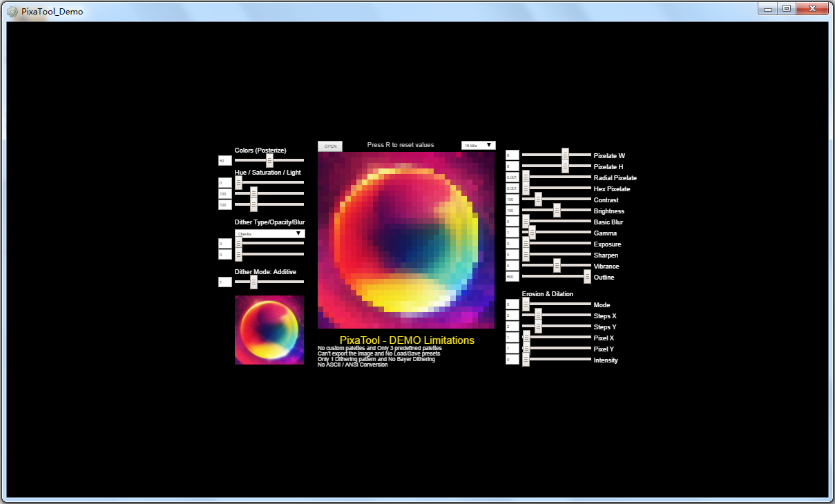Focus the Exposure value field
The height and width of the screenshot is (504, 835).
tap(512, 244)
